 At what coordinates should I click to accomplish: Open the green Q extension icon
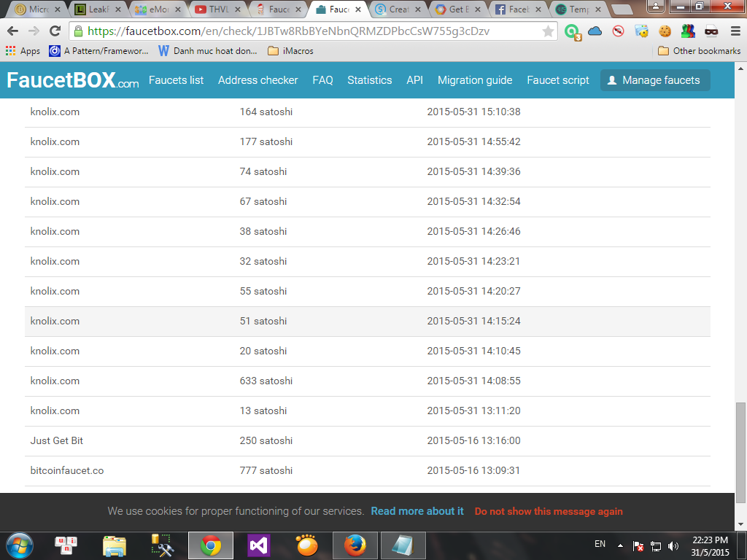pyautogui.click(x=572, y=32)
